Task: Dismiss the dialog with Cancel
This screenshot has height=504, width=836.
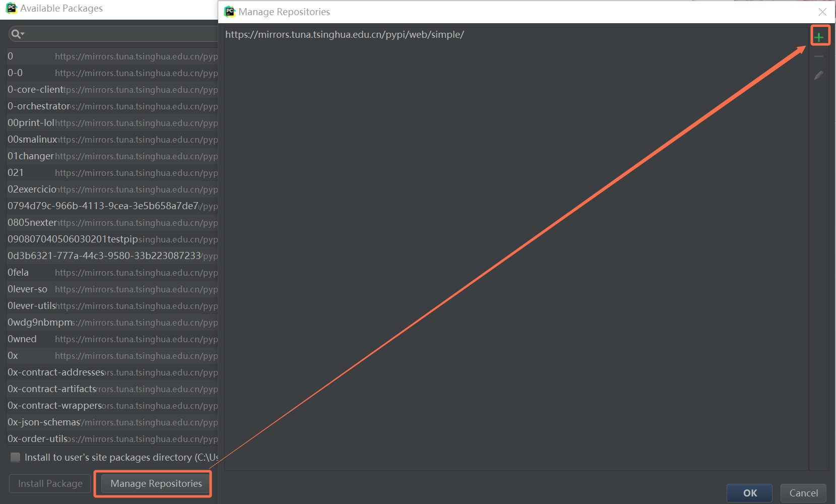Action: 803,493
